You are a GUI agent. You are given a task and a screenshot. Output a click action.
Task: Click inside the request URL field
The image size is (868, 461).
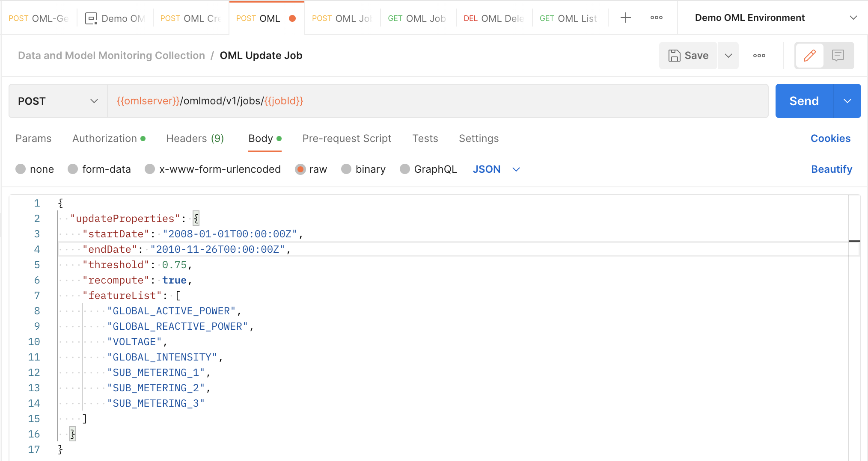[437, 101]
